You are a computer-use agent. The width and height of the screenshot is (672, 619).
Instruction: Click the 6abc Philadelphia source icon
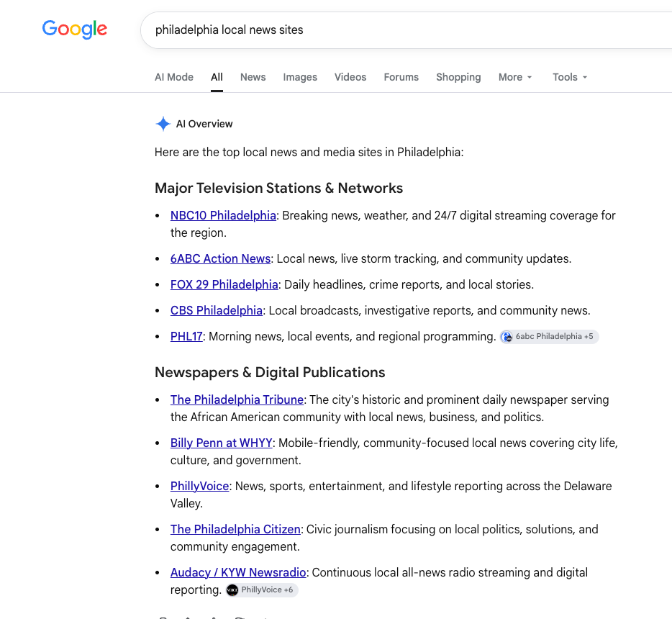[x=507, y=337]
